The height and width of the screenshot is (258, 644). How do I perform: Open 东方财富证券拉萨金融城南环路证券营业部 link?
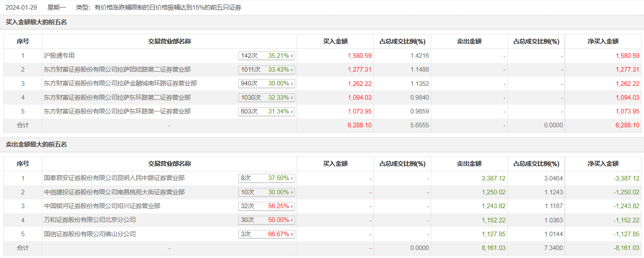120,84
